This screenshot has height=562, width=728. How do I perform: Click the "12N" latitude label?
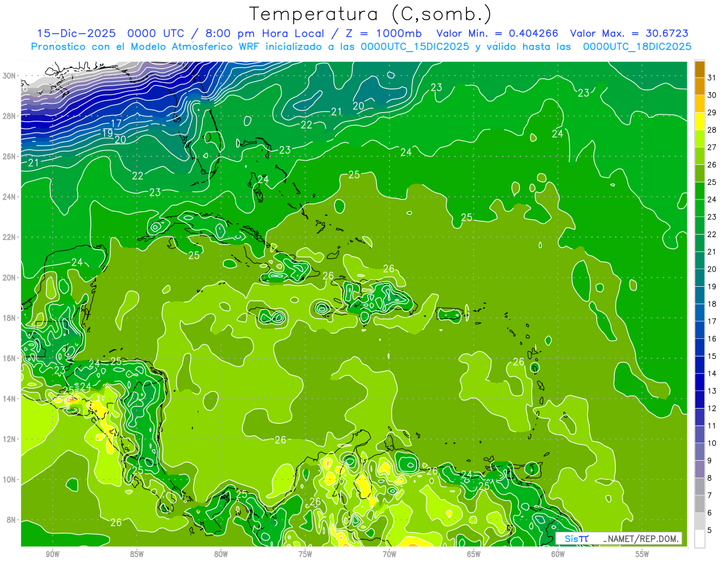(x=10, y=439)
